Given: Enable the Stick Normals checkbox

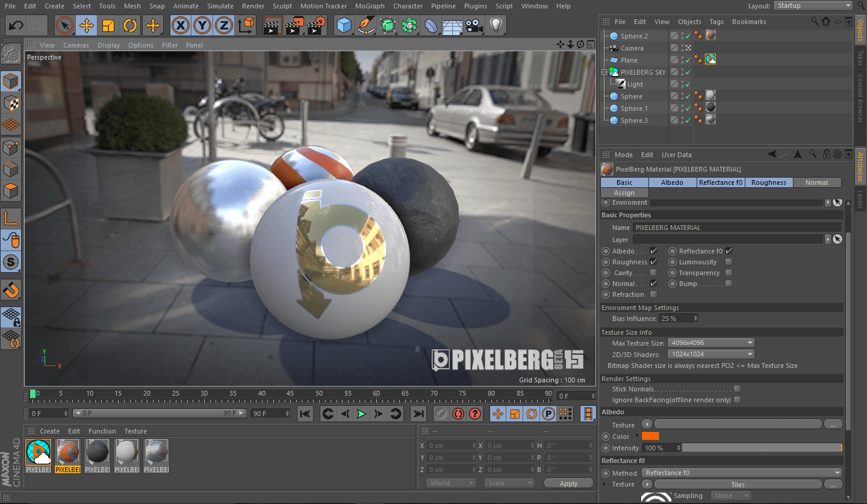Looking at the screenshot, I should pos(737,389).
